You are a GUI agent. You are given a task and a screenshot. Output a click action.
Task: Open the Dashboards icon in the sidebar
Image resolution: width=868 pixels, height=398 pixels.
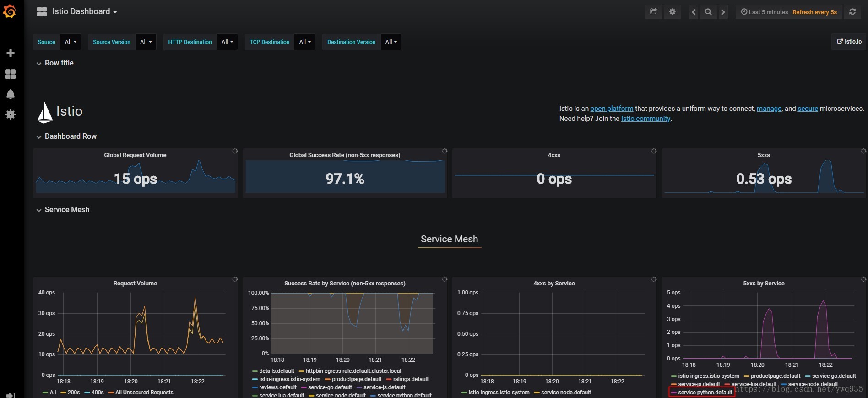click(x=11, y=74)
